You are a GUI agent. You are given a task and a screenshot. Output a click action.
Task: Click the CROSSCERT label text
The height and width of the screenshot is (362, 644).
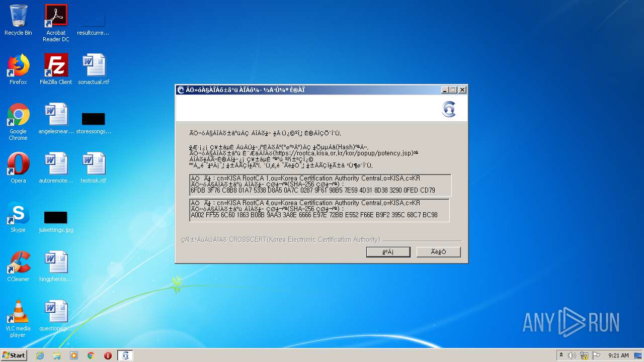(x=304, y=240)
